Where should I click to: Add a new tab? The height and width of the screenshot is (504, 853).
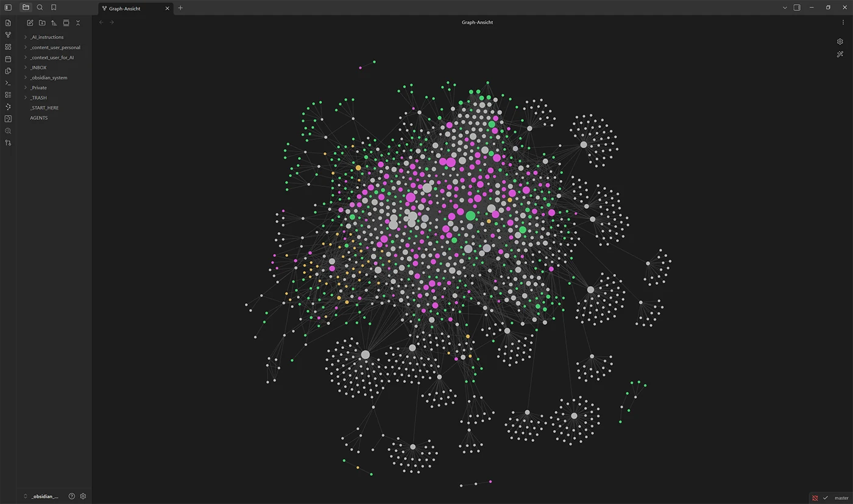[180, 8]
